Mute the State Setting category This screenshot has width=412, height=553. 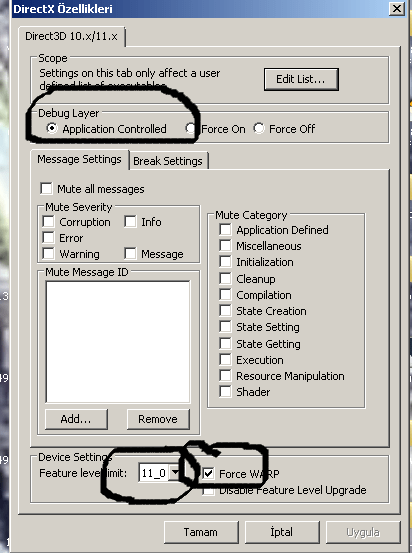pos(225,327)
